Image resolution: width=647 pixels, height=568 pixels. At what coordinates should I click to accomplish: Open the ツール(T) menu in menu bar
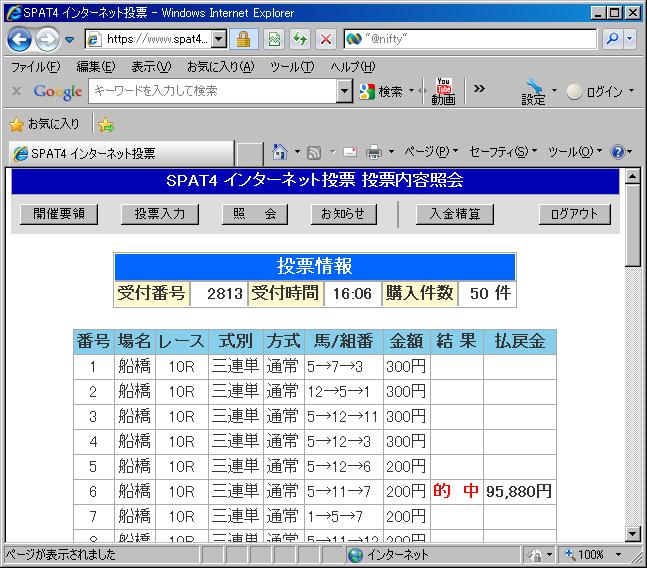click(292, 67)
